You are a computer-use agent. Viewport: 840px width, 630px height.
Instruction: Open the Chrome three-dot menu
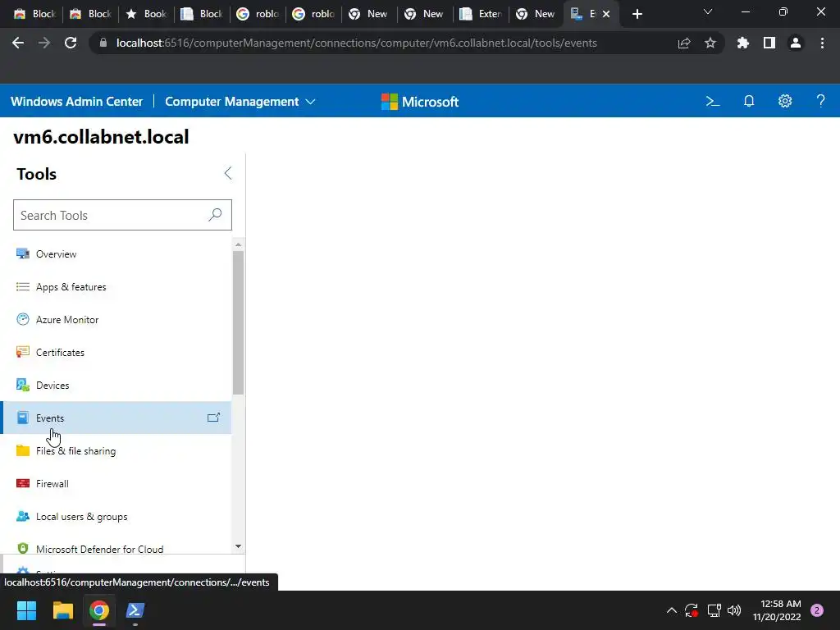[x=822, y=43]
